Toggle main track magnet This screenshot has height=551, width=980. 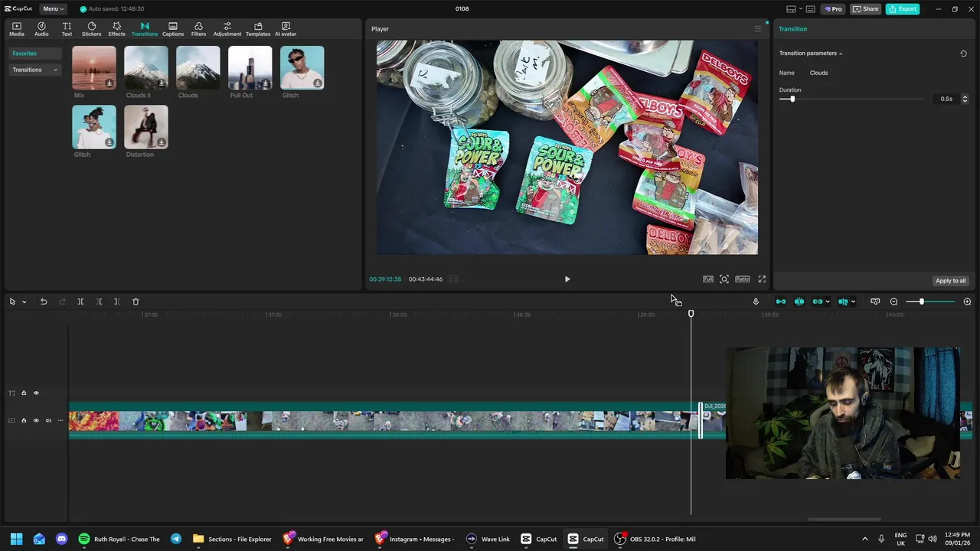tap(781, 302)
